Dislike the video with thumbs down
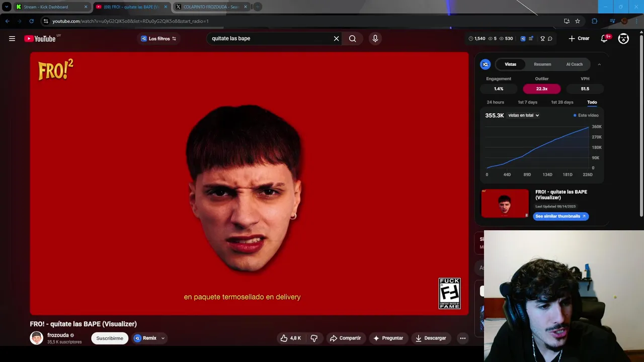The height and width of the screenshot is (362, 644). coord(314,338)
